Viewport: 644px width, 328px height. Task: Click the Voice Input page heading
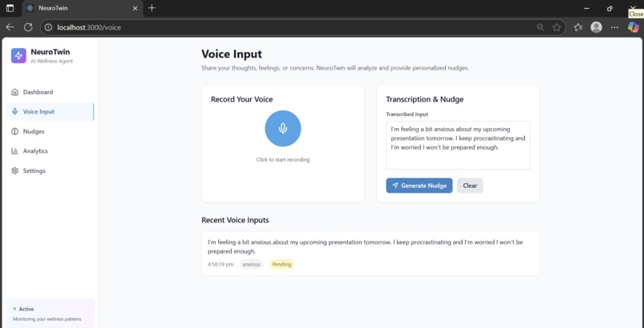232,54
